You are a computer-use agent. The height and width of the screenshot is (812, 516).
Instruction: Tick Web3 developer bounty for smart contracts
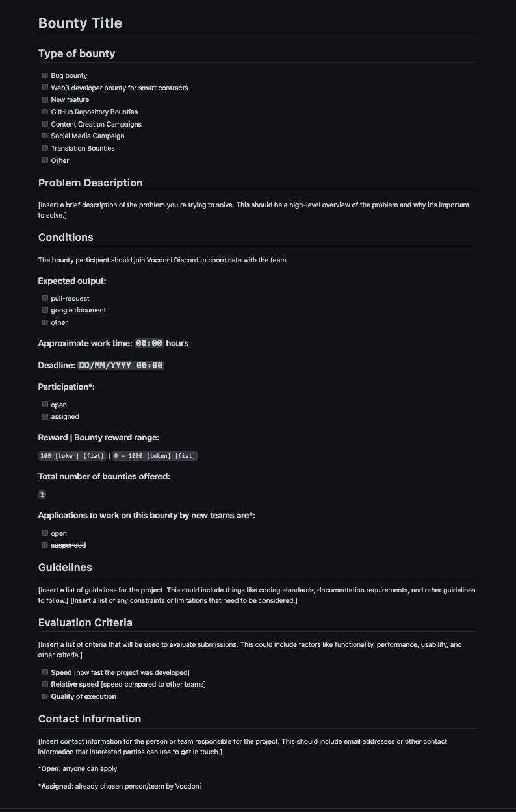pos(45,88)
